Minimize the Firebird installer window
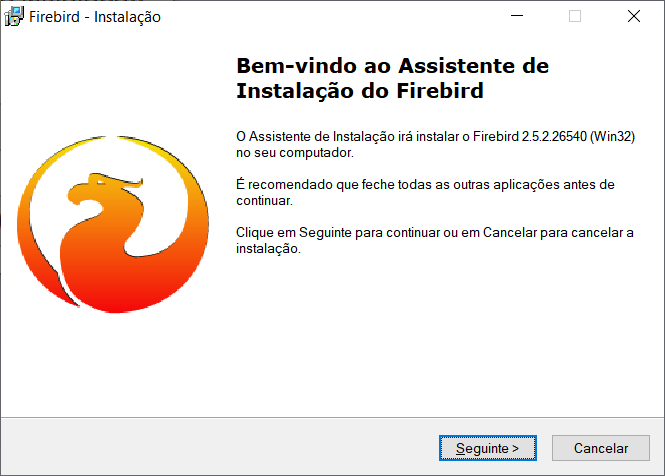 (x=517, y=16)
